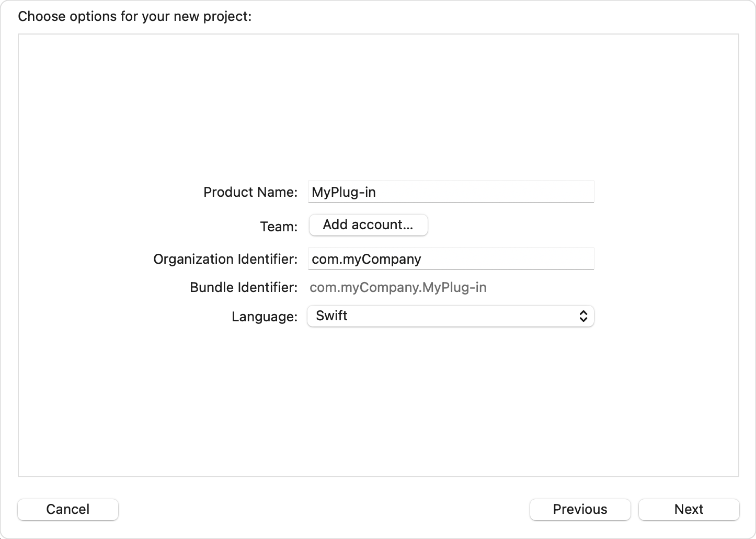Go back with the Previous button

[x=580, y=509]
